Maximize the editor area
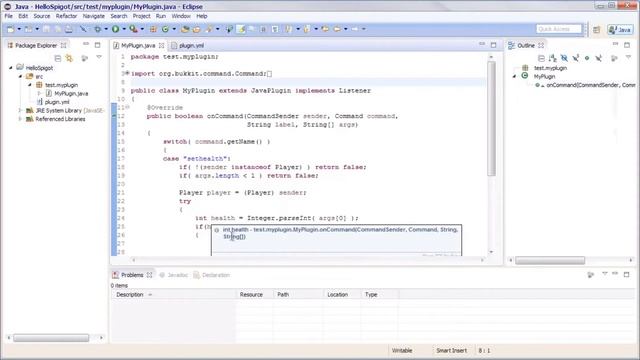Viewport: 640px width, 360px height. [493, 44]
